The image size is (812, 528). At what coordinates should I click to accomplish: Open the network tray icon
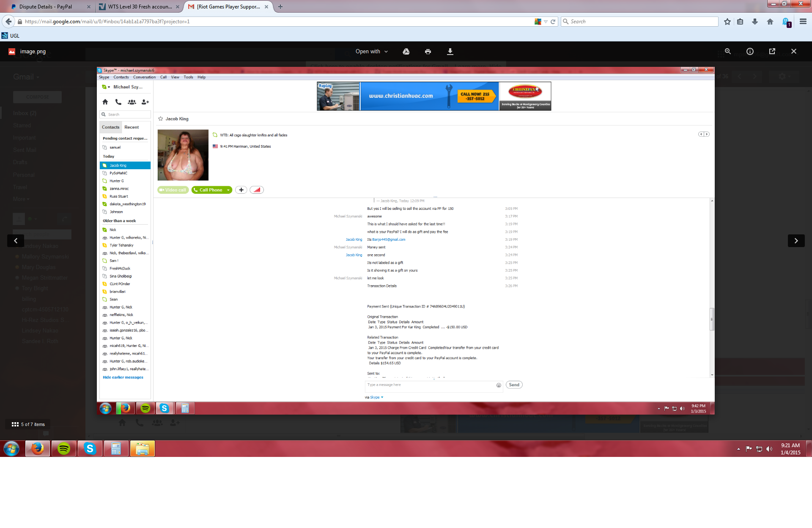coord(759,449)
